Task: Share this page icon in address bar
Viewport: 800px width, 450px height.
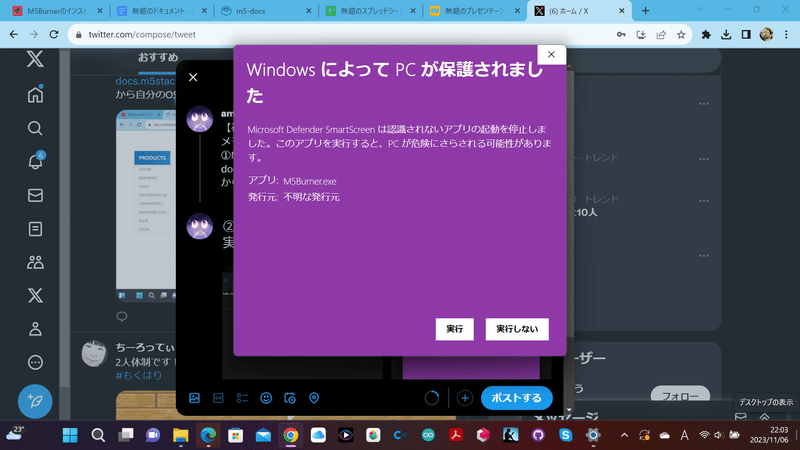Action: 661,35
